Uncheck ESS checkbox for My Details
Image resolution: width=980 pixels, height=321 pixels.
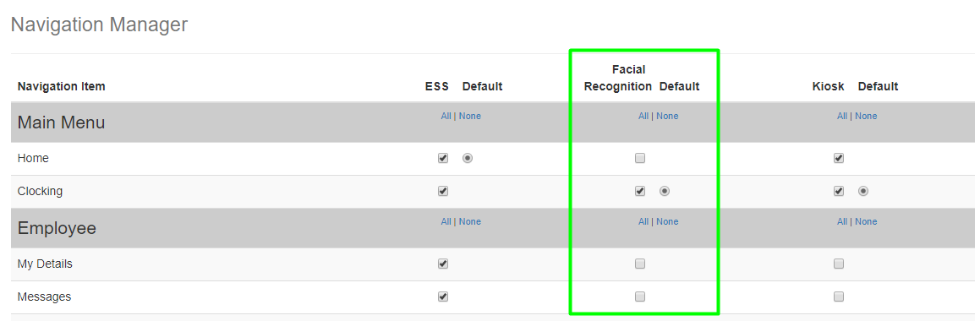click(443, 264)
